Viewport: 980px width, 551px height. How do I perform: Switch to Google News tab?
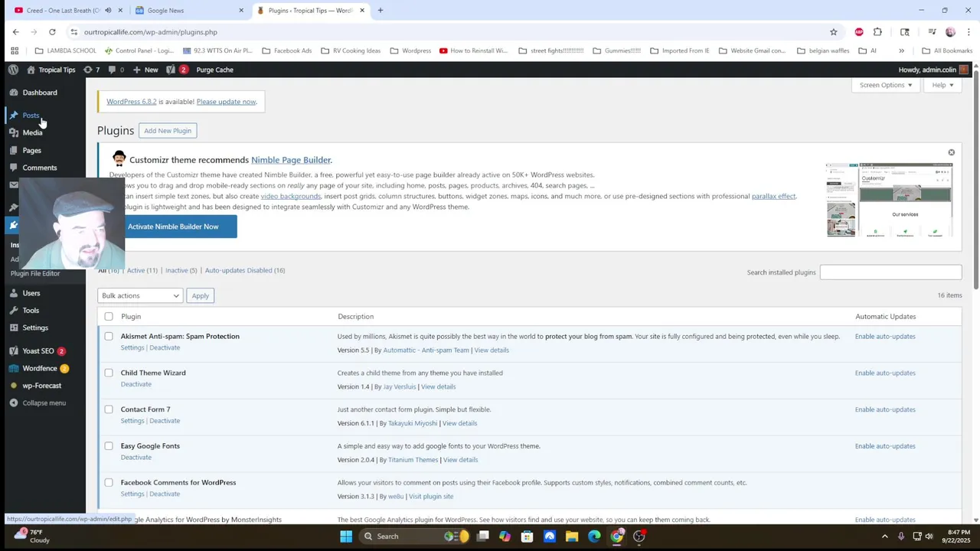[x=188, y=11]
